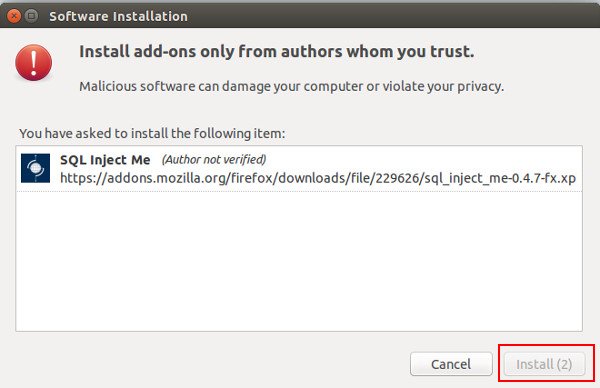Image resolution: width=600 pixels, height=388 pixels.
Task: Cancel the add-on installation
Action: click(x=451, y=364)
